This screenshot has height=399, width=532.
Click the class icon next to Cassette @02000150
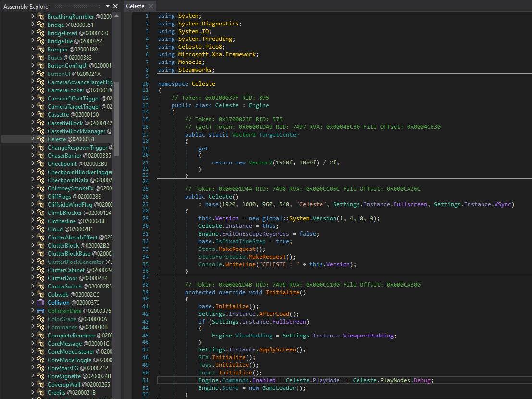(x=40, y=115)
